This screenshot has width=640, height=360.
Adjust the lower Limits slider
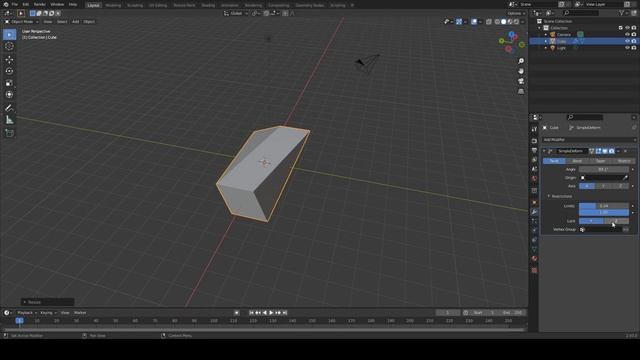click(604, 206)
